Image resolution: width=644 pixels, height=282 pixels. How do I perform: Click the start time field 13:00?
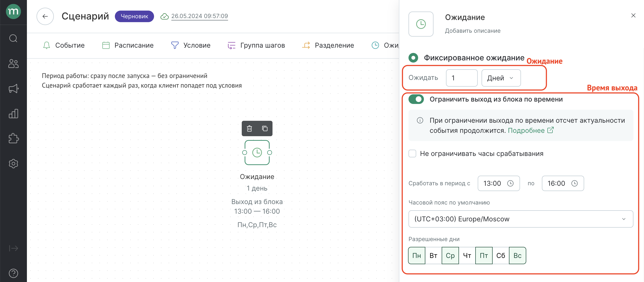coord(499,183)
